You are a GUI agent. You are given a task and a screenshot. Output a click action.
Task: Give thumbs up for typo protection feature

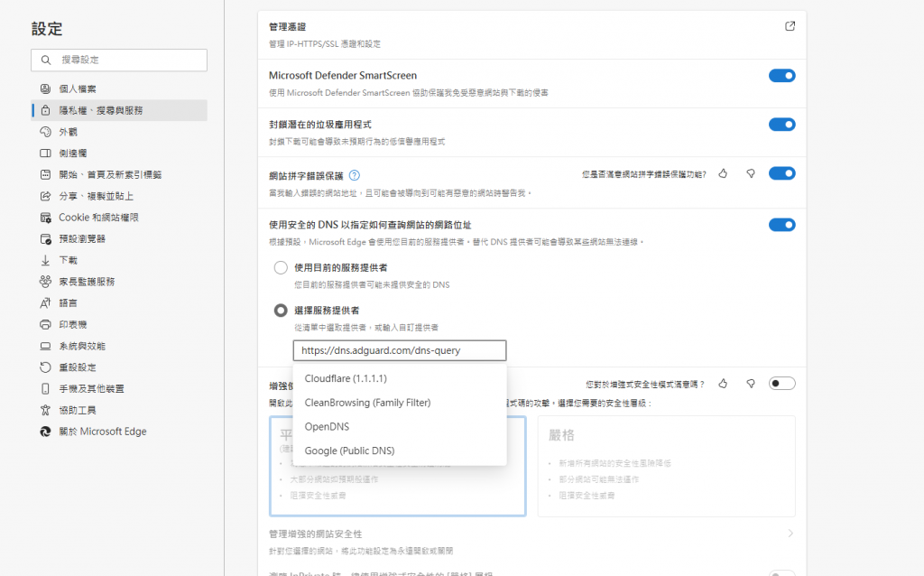(x=723, y=173)
